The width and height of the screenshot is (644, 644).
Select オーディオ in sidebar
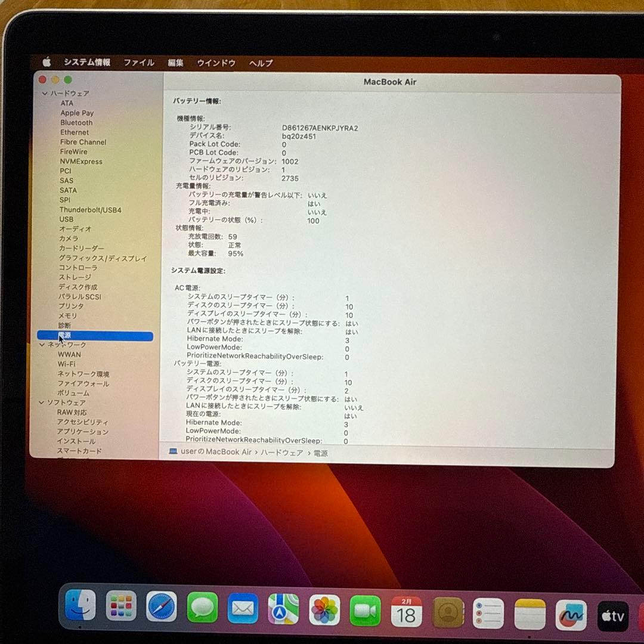(75, 229)
